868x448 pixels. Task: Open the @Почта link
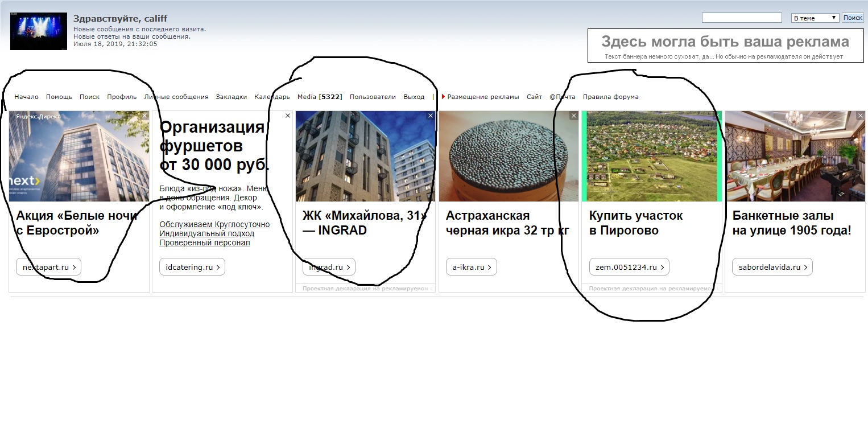coord(563,97)
